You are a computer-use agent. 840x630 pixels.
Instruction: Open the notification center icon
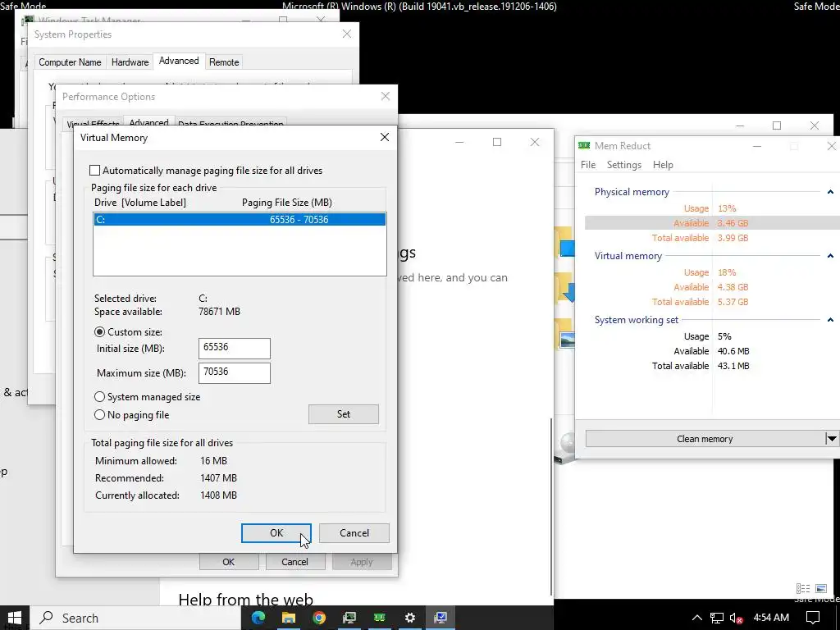pyautogui.click(x=813, y=618)
